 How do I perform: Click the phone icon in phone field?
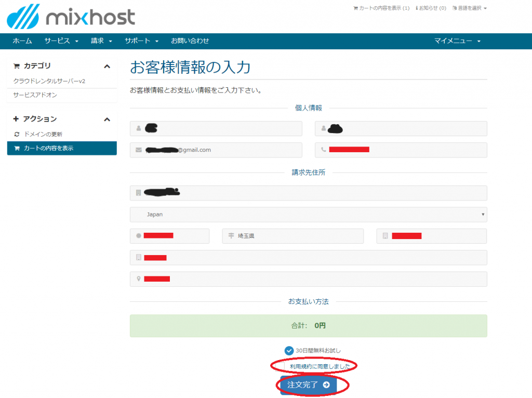324,150
